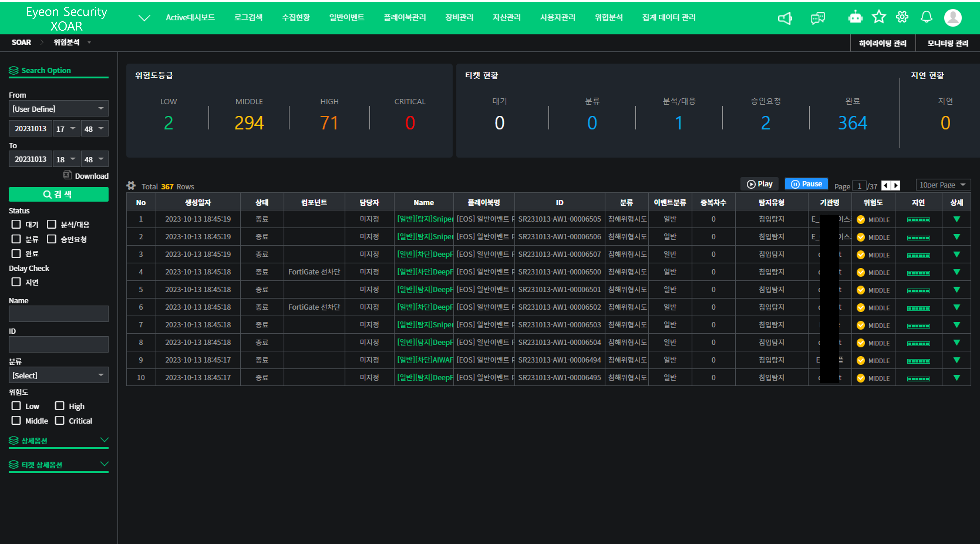Click the table column settings gear
The width and height of the screenshot is (980, 544).
[131, 186]
